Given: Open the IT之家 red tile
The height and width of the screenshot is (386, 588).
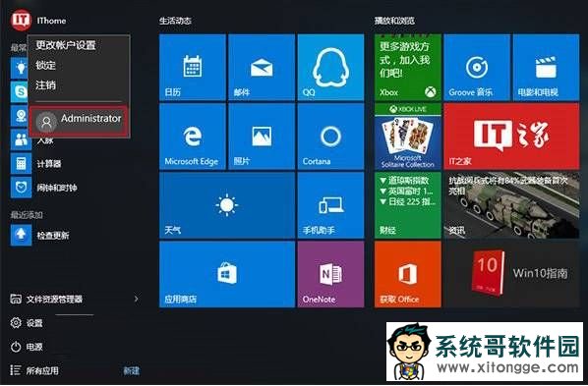Looking at the screenshot, I should tap(511, 137).
